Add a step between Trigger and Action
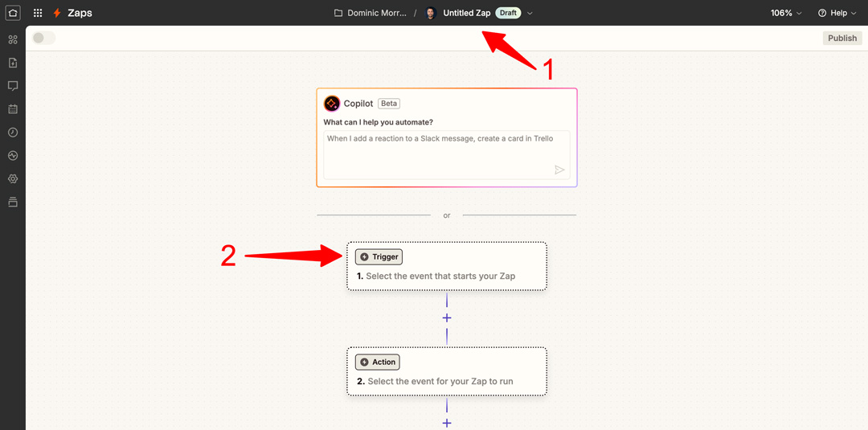The height and width of the screenshot is (430, 868). pos(447,318)
